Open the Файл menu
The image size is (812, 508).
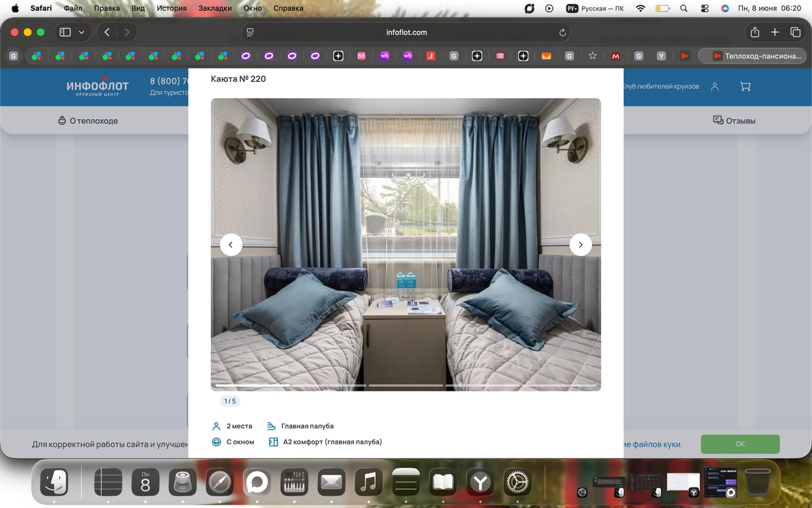73,8
